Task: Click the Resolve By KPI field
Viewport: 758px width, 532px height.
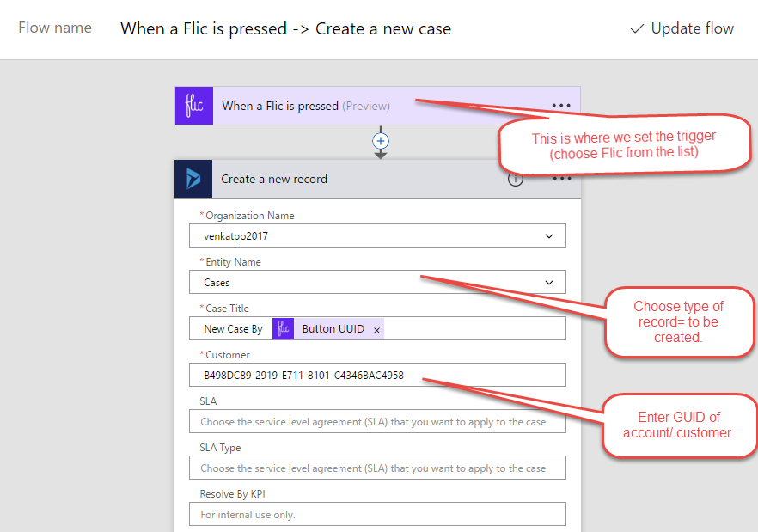Action: (x=377, y=515)
